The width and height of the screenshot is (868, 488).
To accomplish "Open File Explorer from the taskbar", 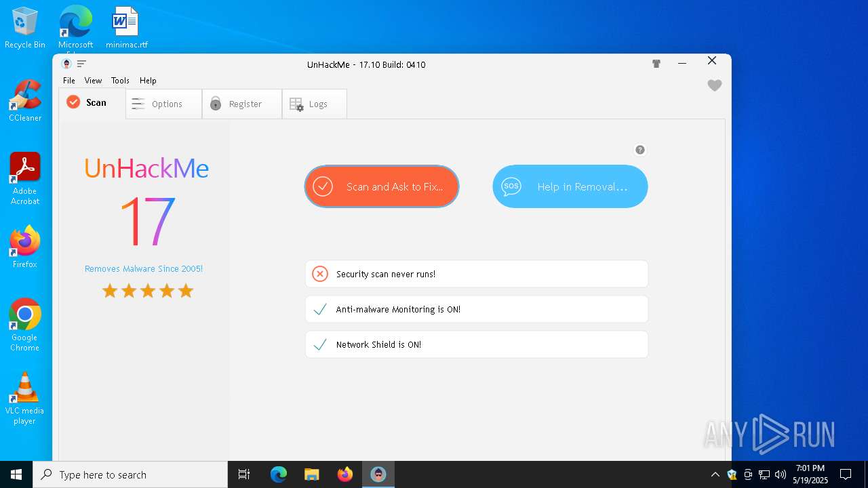I will click(312, 474).
